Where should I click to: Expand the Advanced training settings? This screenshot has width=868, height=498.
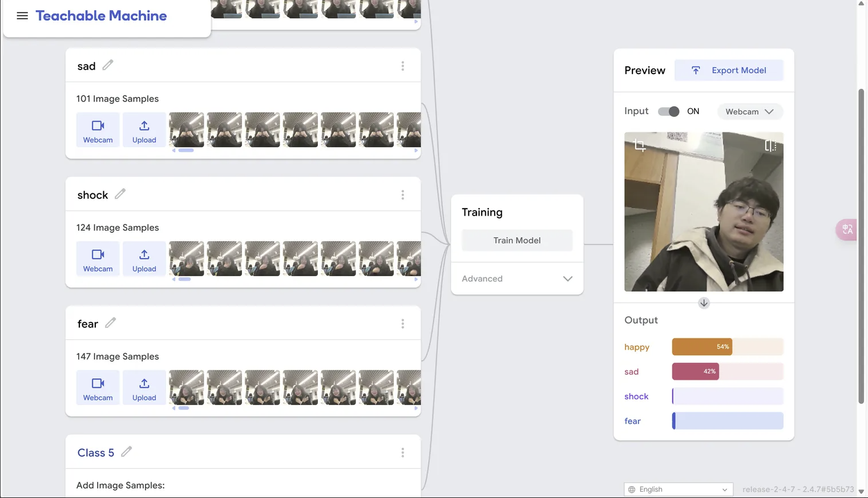tap(516, 279)
